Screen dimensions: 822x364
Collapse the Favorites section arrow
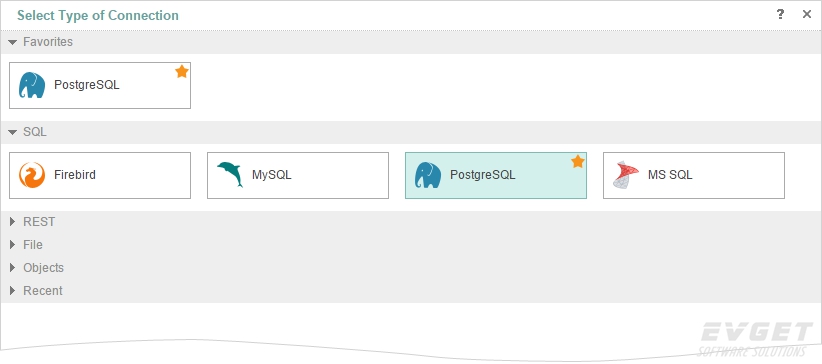click(x=13, y=42)
